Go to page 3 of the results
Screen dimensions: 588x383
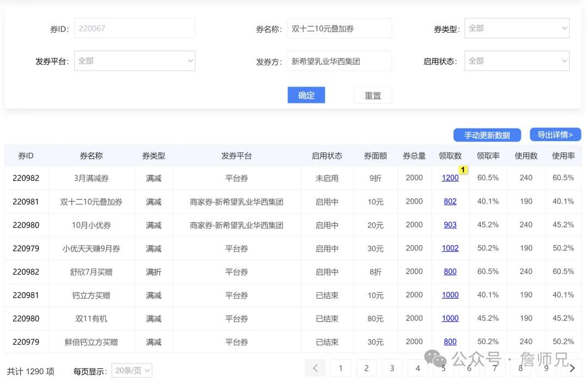(392, 368)
